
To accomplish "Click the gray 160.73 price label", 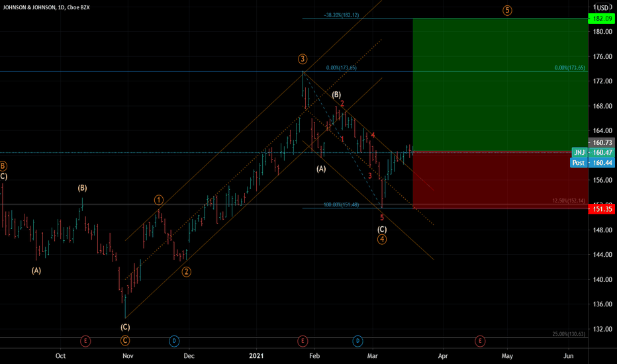I will pyautogui.click(x=602, y=142).
